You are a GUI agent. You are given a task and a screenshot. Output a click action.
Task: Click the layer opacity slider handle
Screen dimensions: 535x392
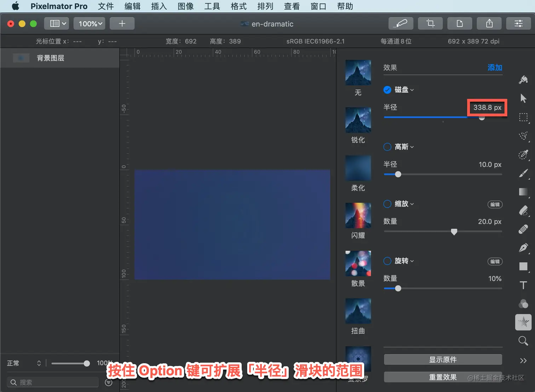pyautogui.click(x=87, y=363)
